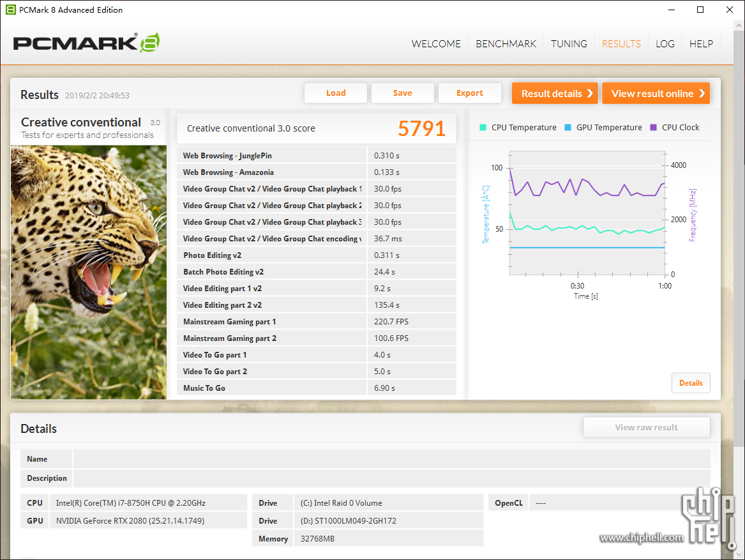Switch to the BENCHMARK tab

(506, 43)
